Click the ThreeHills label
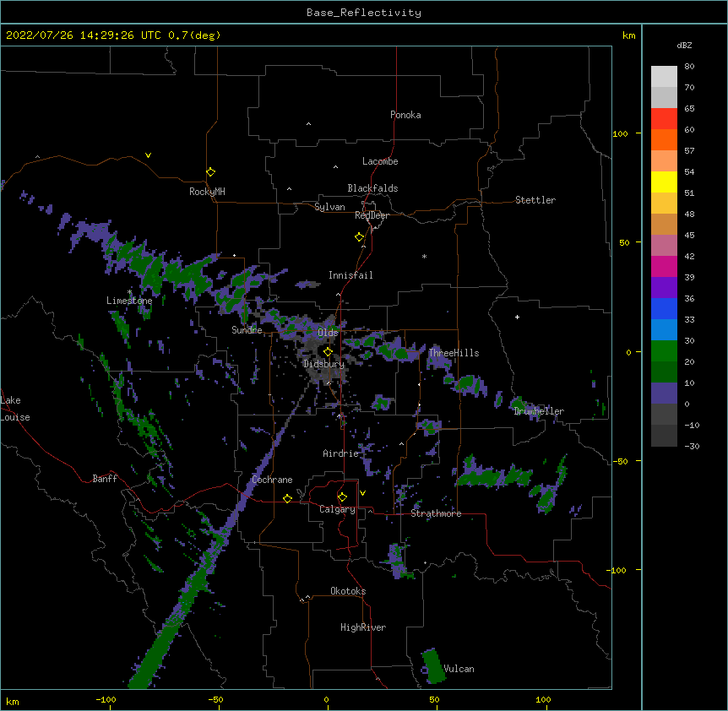The image size is (728, 711). click(x=454, y=353)
